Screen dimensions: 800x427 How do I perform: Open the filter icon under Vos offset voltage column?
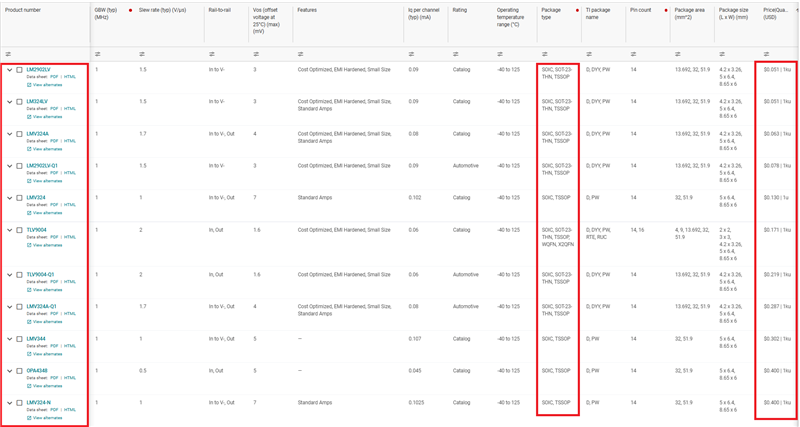click(256, 54)
